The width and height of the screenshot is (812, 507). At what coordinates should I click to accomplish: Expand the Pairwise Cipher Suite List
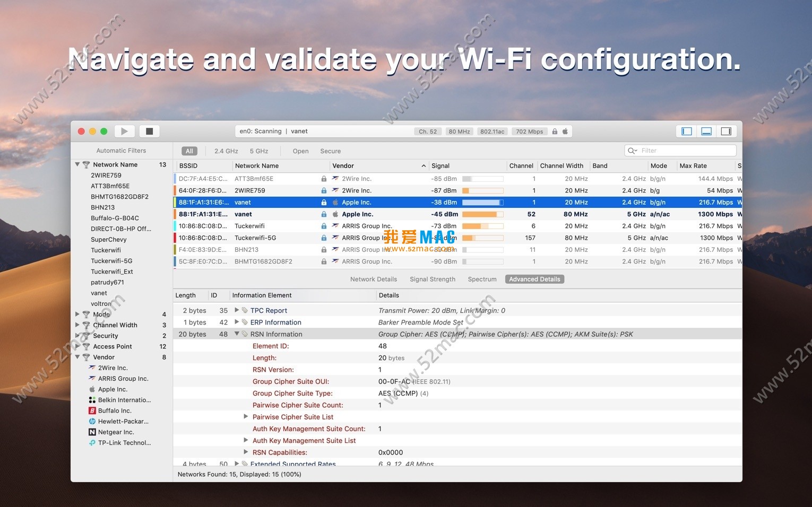pyautogui.click(x=246, y=417)
